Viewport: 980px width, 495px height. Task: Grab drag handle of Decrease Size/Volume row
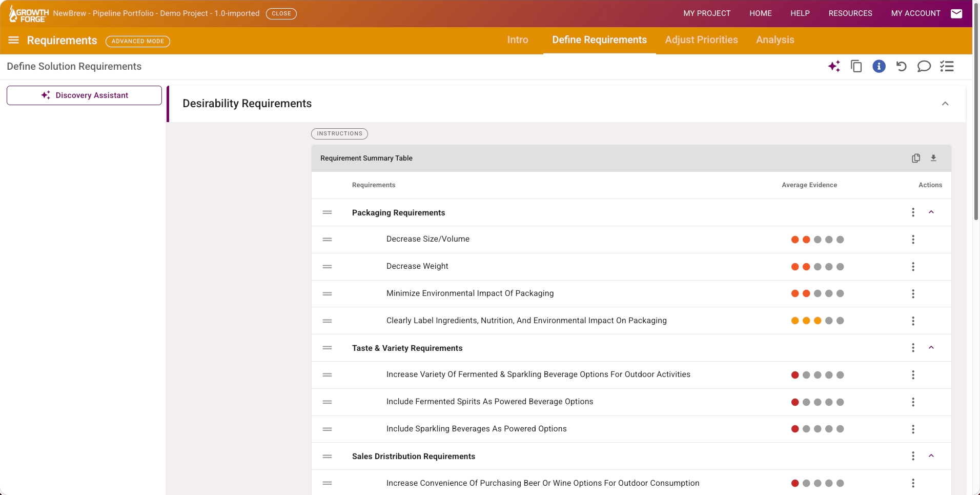pyautogui.click(x=327, y=240)
